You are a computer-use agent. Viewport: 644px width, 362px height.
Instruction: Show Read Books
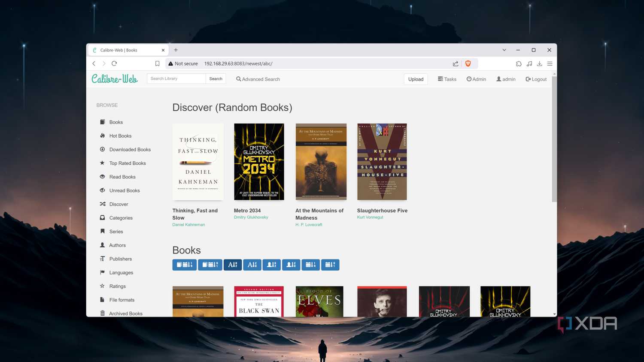[x=118, y=177]
